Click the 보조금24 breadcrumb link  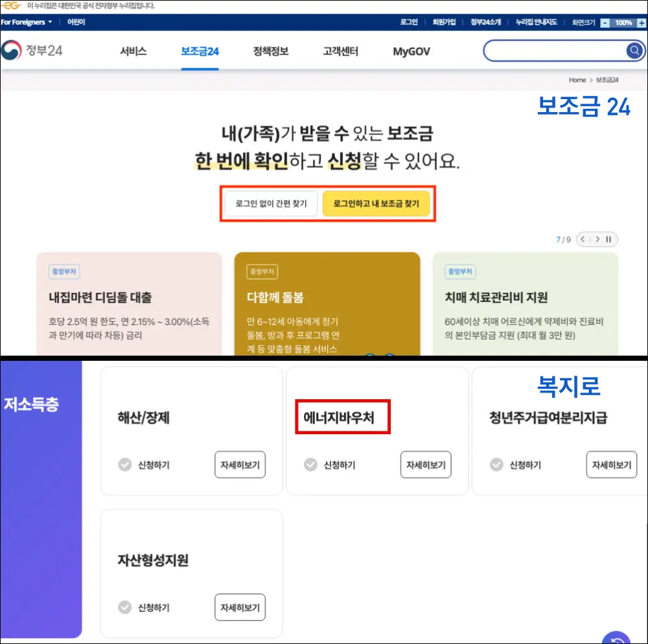pos(608,80)
